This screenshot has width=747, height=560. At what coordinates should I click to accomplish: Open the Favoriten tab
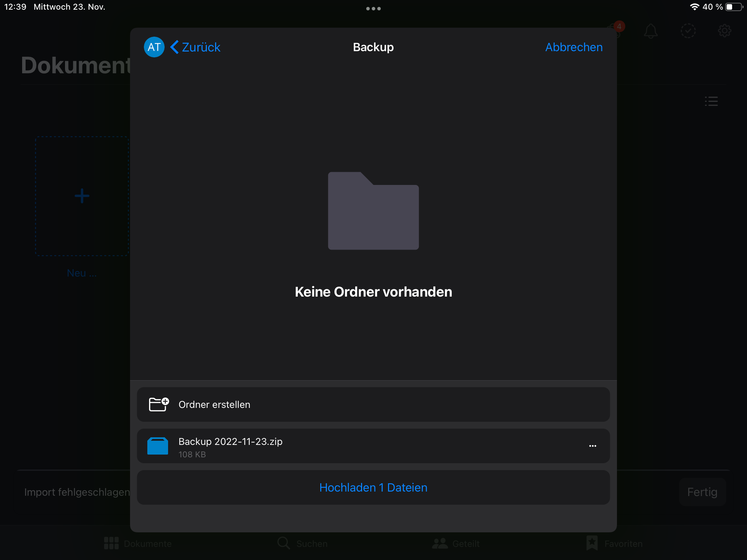(x=614, y=543)
